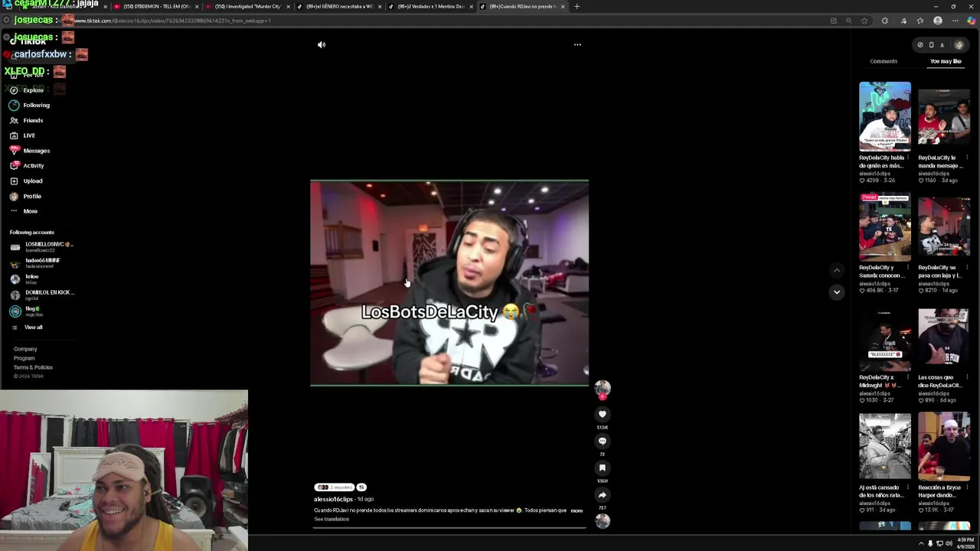Bookmark this page with the star icon
Viewport: 980px width, 551px height.
point(864,21)
